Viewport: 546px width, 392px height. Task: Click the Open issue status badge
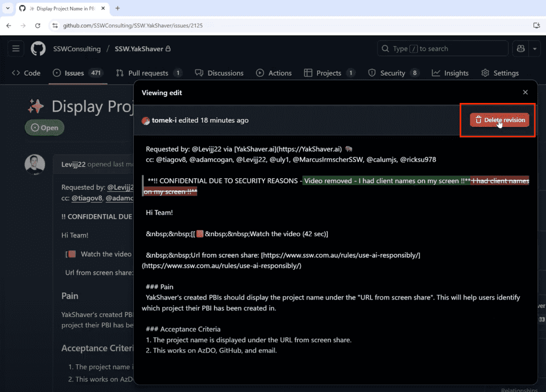coord(44,127)
